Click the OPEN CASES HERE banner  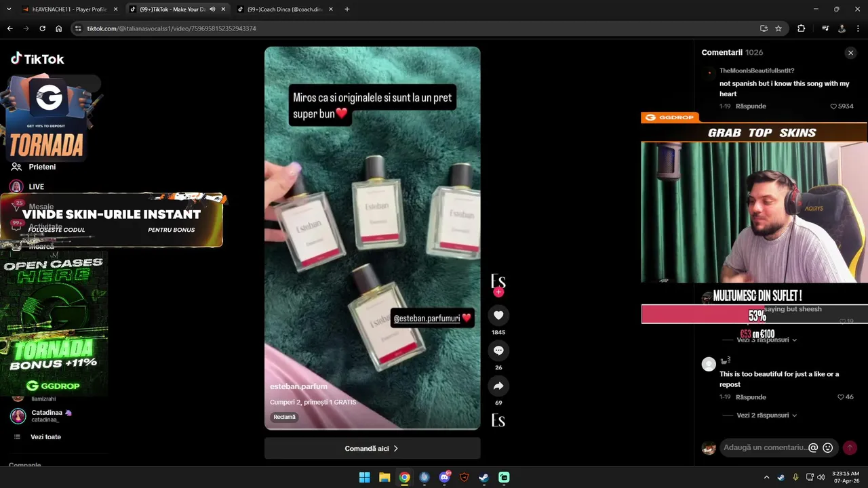pyautogui.click(x=54, y=324)
